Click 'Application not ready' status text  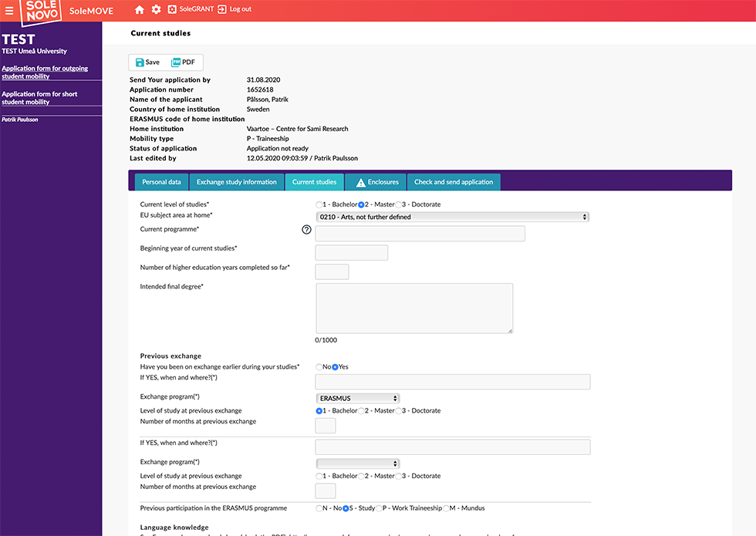[277, 148]
